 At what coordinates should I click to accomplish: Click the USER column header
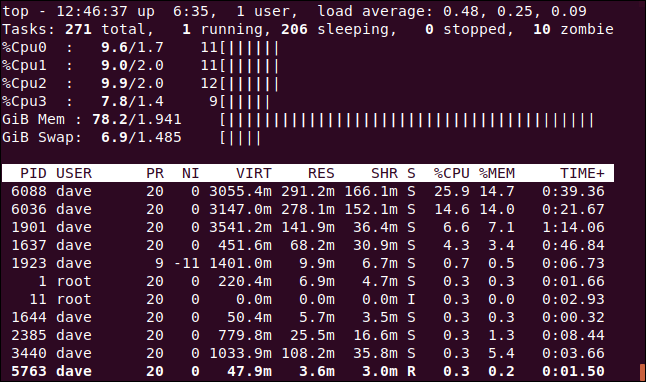click(x=74, y=173)
